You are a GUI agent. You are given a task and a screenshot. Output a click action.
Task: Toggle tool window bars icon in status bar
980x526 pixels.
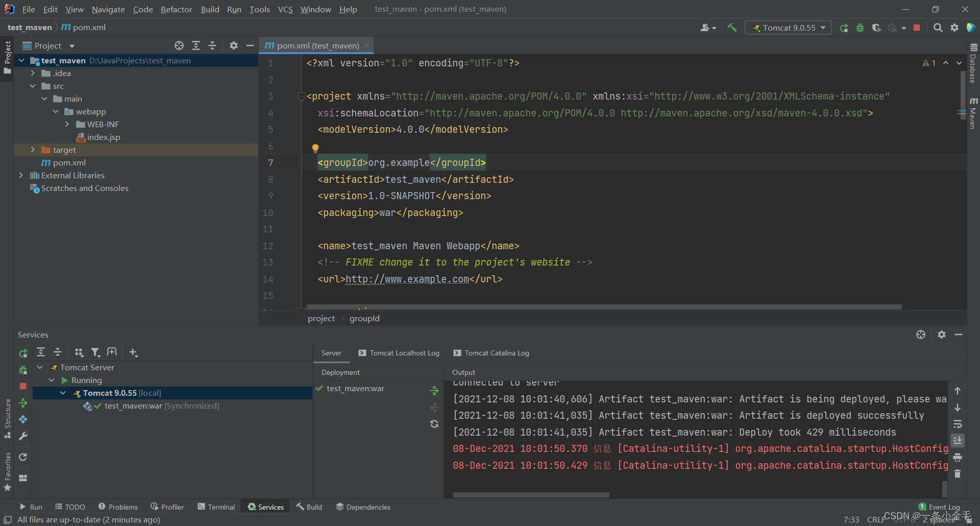pyautogui.click(x=8, y=519)
